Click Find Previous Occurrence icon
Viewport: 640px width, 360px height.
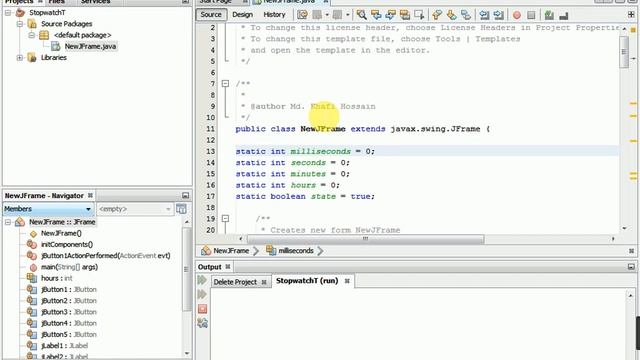click(376, 15)
